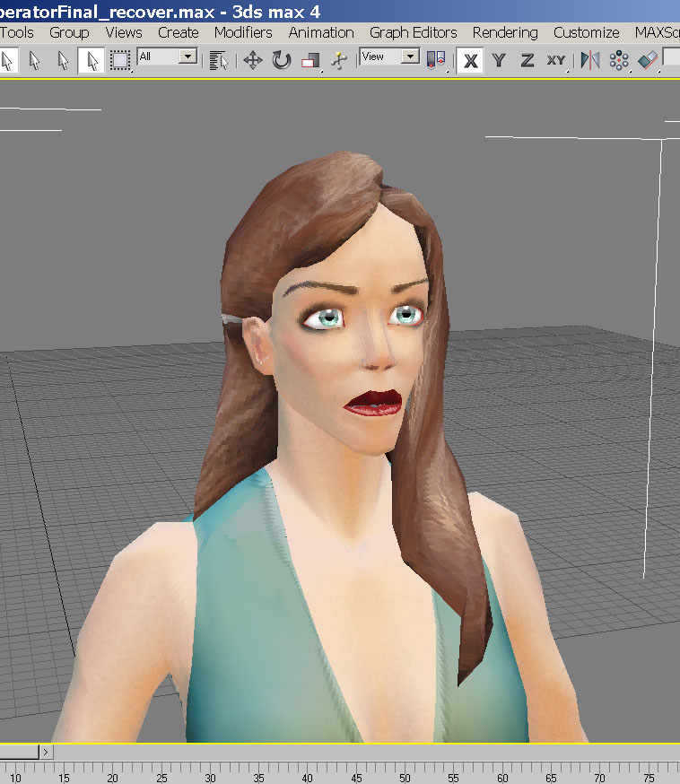The width and height of the screenshot is (680, 784).
Task: Open the Rendering menu
Action: point(505,32)
